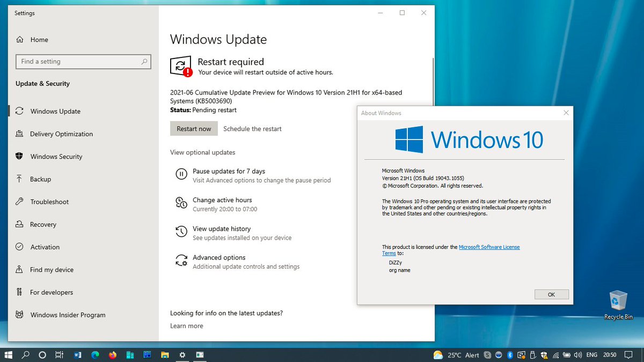Open View update history
This screenshot has height=362, width=644.
(x=222, y=229)
